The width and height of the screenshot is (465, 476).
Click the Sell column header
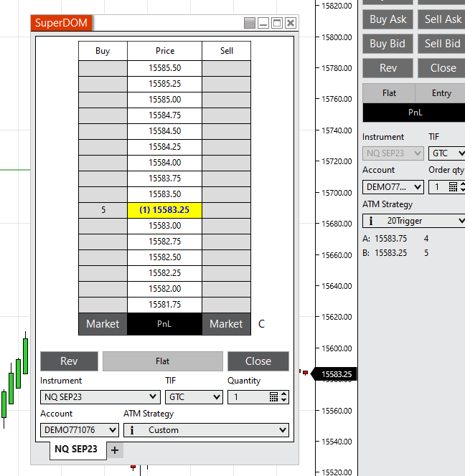[x=227, y=51]
